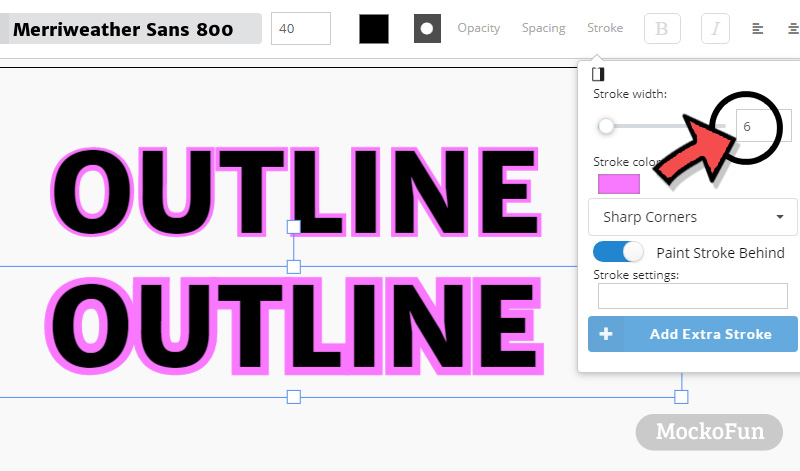Click the plus icon on Add Extra Stroke
This screenshot has height=471, width=800.
point(606,334)
